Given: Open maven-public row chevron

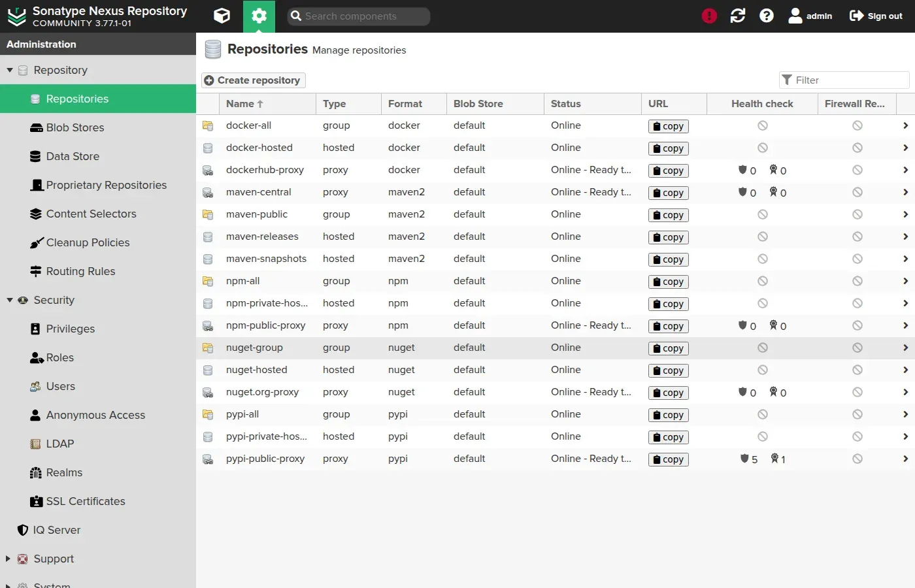Looking at the screenshot, I should (905, 214).
